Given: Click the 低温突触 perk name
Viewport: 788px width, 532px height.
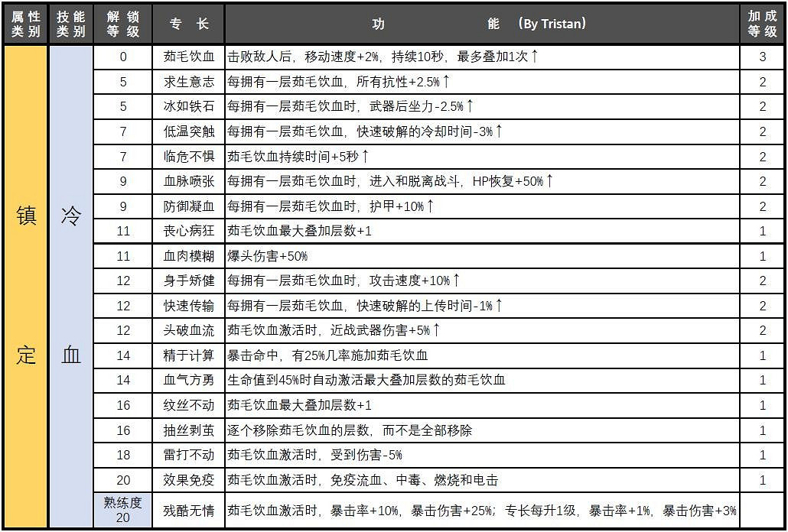Looking at the screenshot, I should point(187,131).
